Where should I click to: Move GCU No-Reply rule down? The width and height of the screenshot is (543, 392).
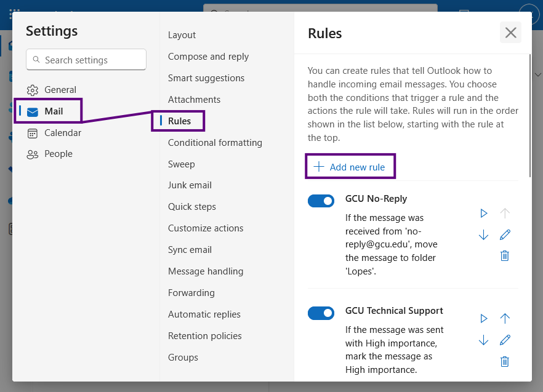coord(483,235)
